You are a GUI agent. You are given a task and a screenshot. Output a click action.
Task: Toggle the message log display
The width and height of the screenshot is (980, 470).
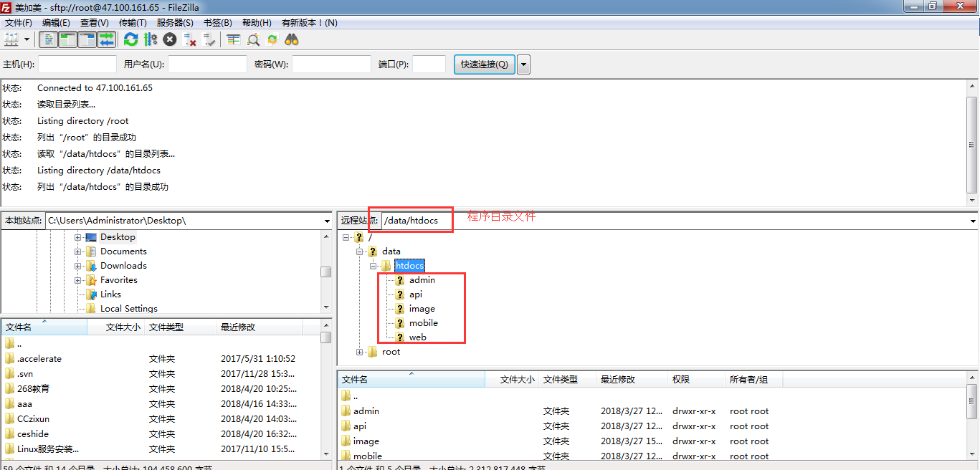pyautogui.click(x=49, y=39)
